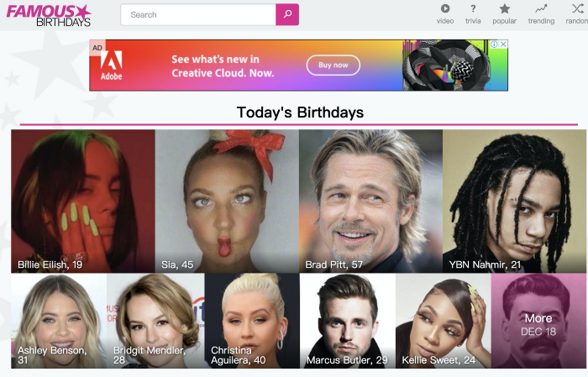
Task: Select Brad Pitt's profile tile
Action: pos(370,201)
